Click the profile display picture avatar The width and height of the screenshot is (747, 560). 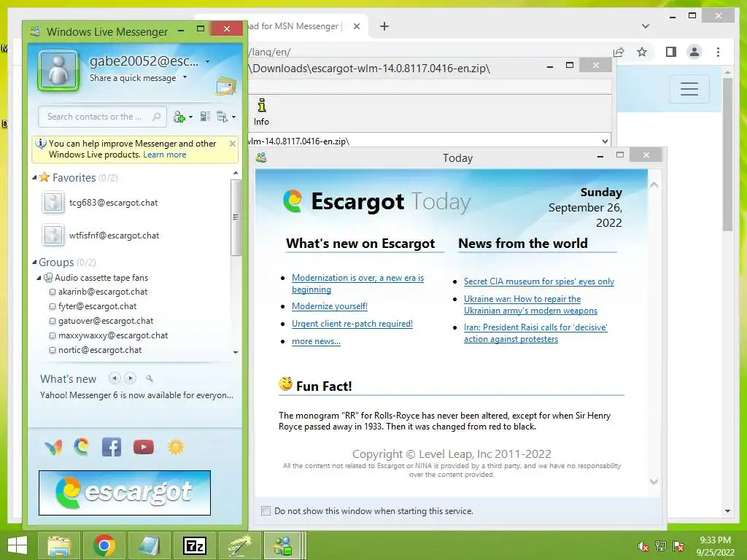pos(58,71)
